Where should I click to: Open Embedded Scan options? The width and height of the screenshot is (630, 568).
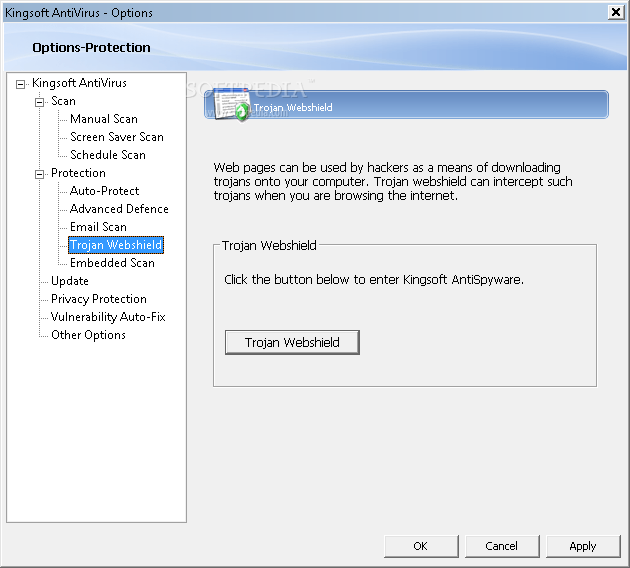click(x=112, y=263)
